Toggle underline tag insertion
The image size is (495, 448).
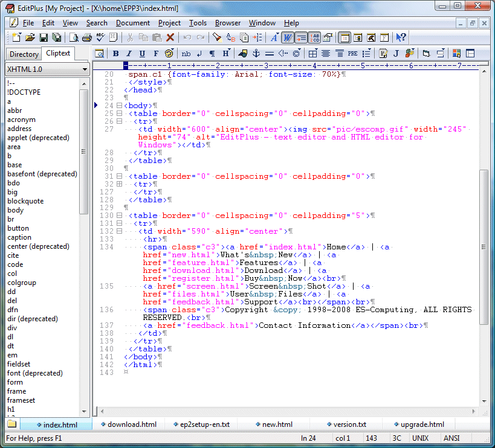click(141, 54)
